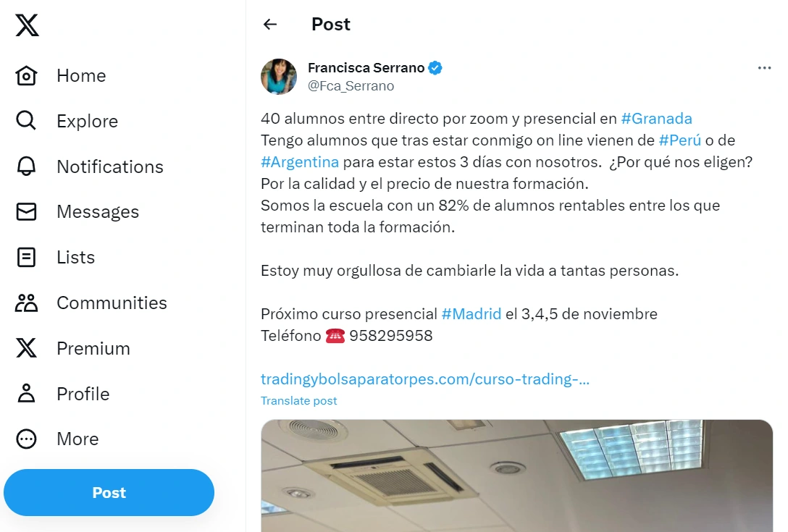
Task: Click Francisca Serrano's verified badge
Action: point(434,67)
